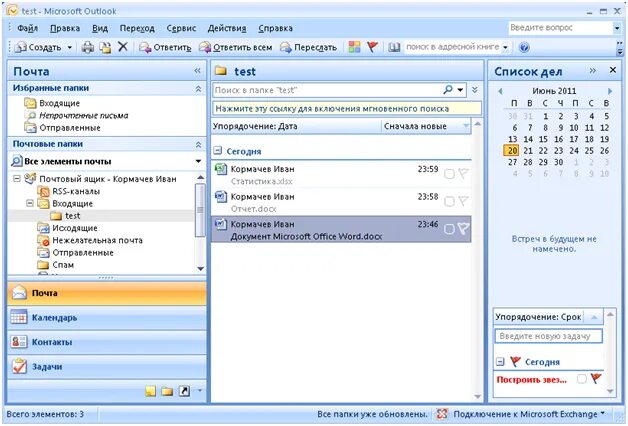Viewport: 628px width, 426px height.
Task: Collapse the Избранные папки section
Action: click(198, 88)
